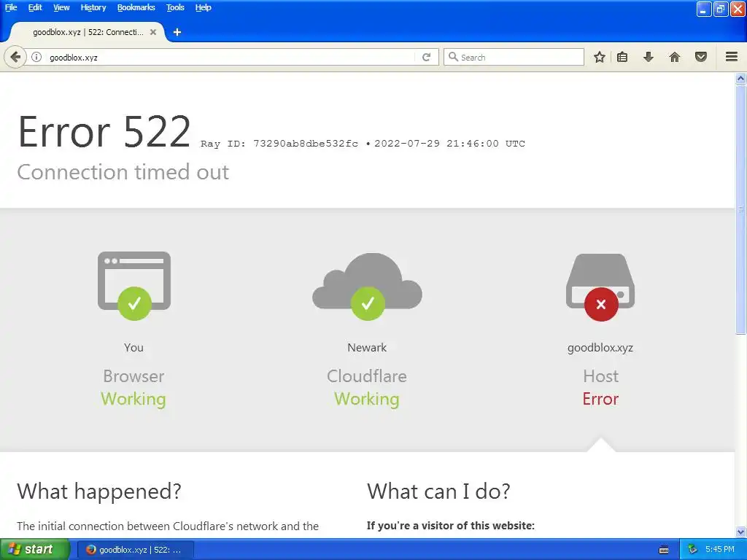This screenshot has width=747, height=560.
Task: Open the Help menu
Action: 203,7
